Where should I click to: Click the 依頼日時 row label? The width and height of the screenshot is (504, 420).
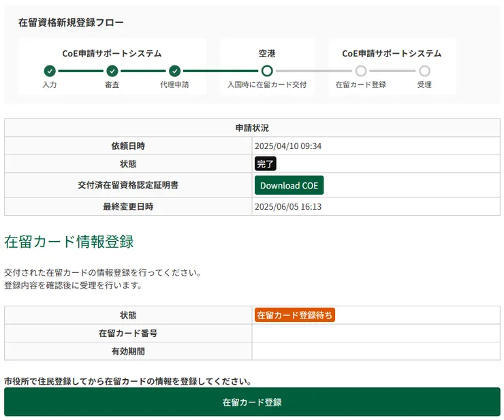coord(128,146)
